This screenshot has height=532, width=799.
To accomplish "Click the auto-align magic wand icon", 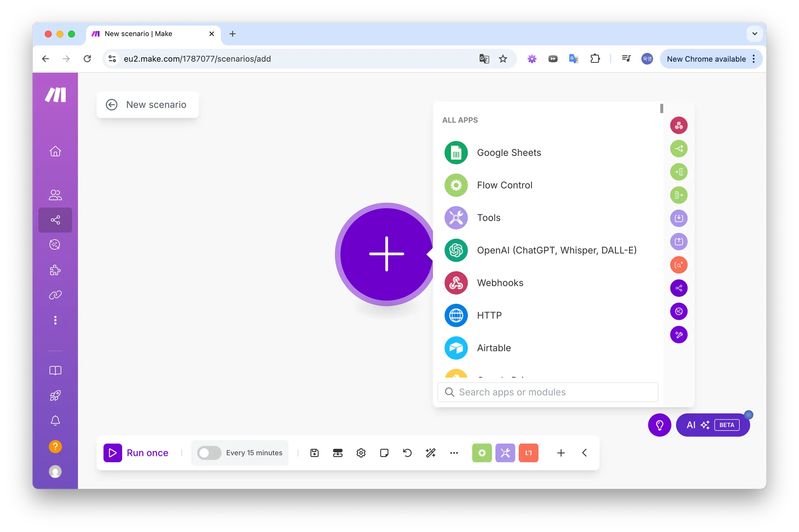I will (431, 453).
